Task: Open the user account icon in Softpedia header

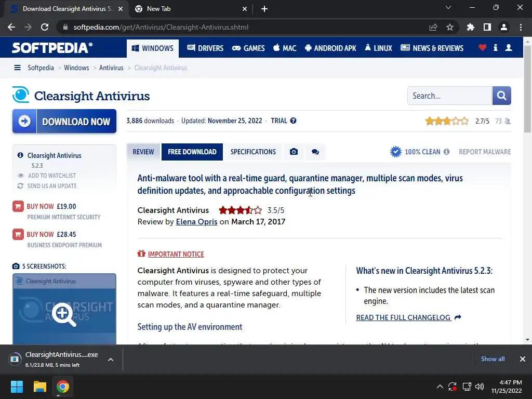Action: pos(508,47)
